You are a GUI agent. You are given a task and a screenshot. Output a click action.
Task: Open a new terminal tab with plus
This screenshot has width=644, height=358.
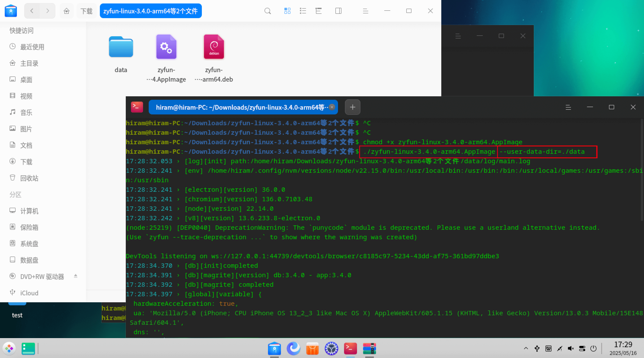[352, 107]
